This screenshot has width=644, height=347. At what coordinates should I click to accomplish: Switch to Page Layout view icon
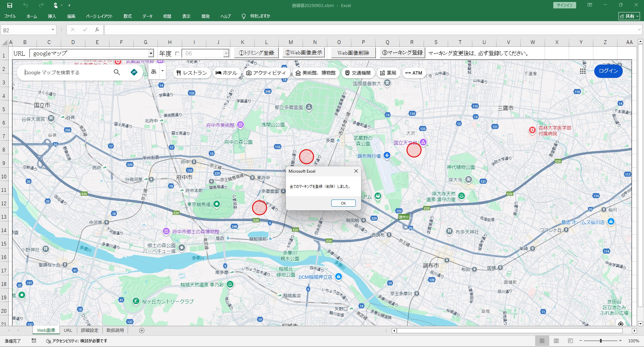point(556,341)
